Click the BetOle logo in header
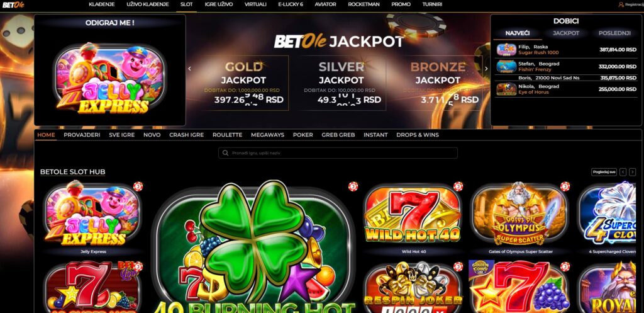Viewport: 644px width, 313px height. [x=10, y=4]
